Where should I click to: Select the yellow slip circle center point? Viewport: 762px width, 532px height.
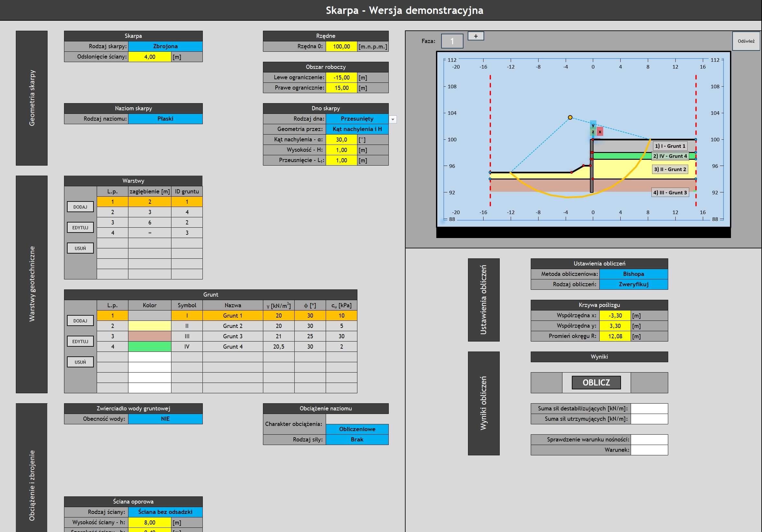click(x=570, y=117)
